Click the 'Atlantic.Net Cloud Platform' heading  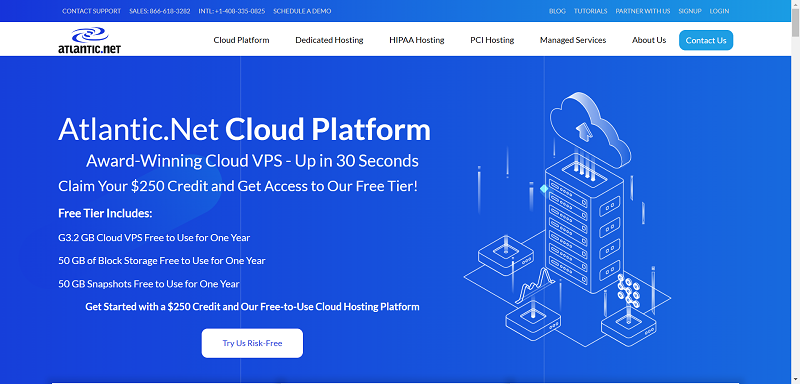[x=244, y=130]
